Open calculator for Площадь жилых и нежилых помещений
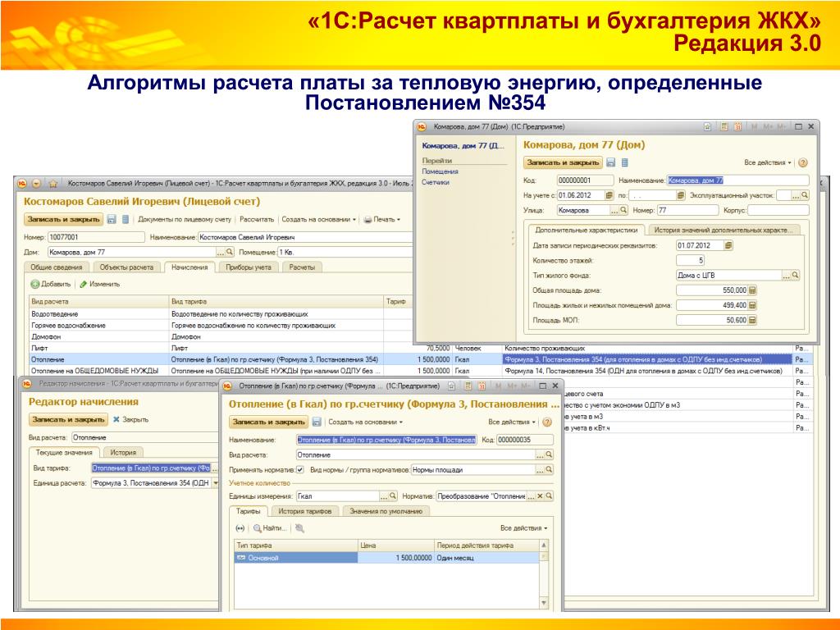The height and width of the screenshot is (630, 840). 752,305
